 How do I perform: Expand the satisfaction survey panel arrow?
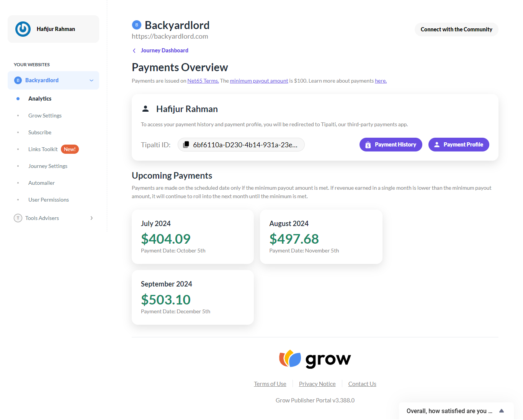502,411
